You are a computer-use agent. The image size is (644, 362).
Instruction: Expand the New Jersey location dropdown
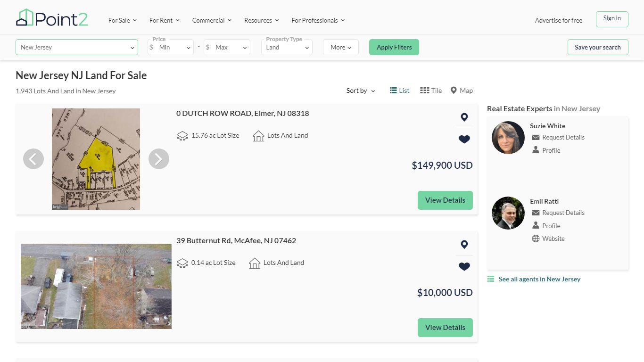coord(77,47)
